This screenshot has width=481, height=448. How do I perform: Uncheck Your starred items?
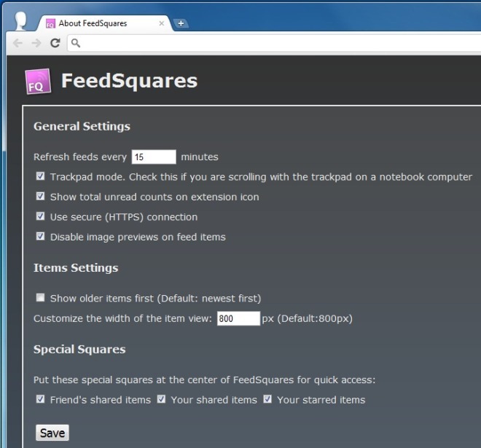(267, 399)
